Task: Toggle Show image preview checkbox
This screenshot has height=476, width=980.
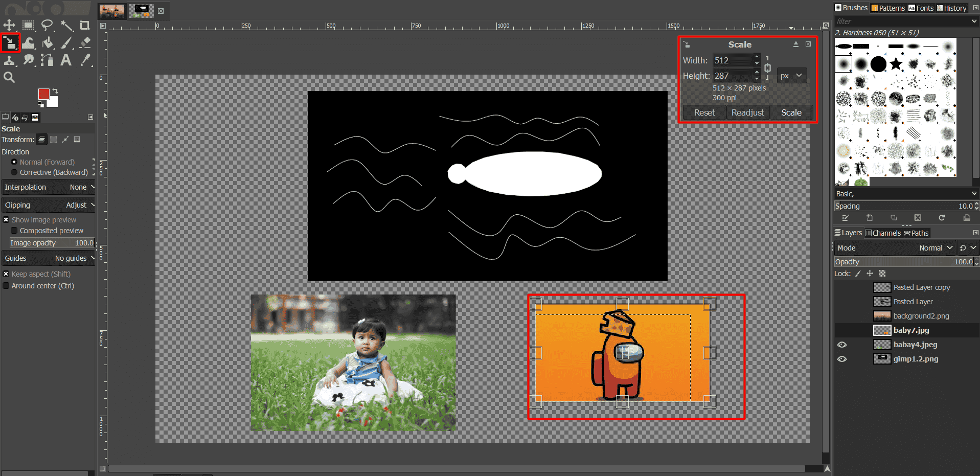Action: [x=40, y=220]
